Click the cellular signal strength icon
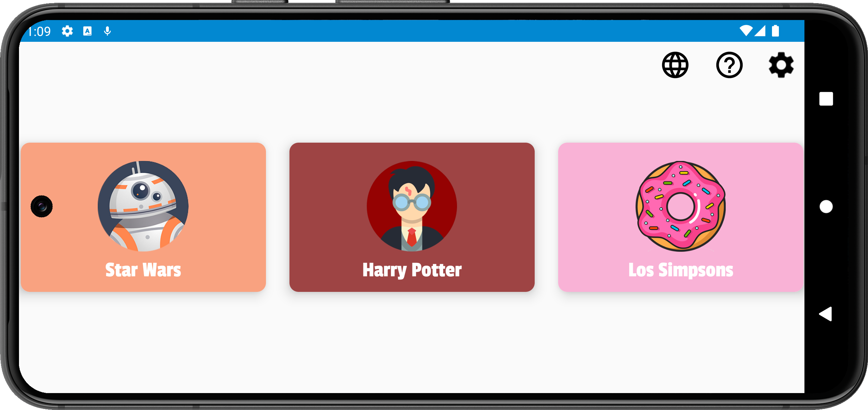868x410 pixels. coord(760,31)
